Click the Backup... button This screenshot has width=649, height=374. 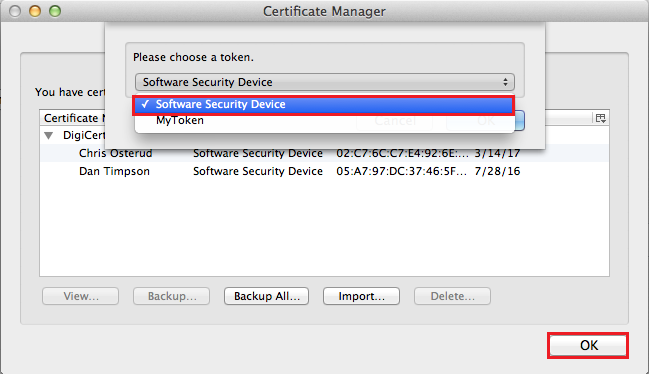click(172, 296)
